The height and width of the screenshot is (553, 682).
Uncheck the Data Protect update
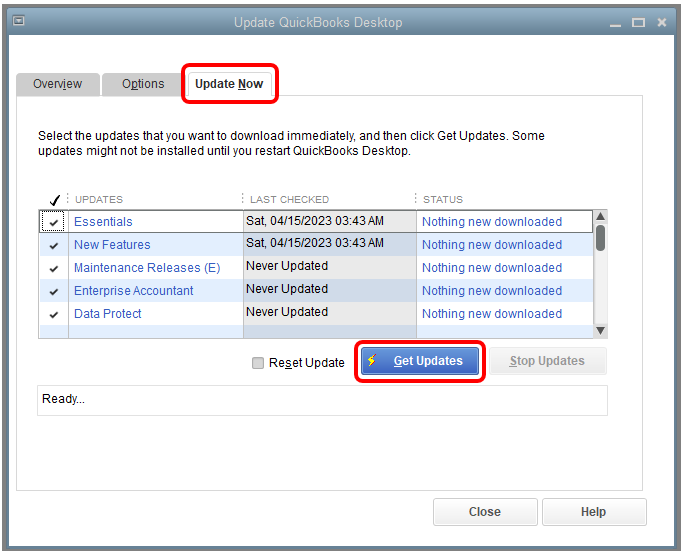53,314
